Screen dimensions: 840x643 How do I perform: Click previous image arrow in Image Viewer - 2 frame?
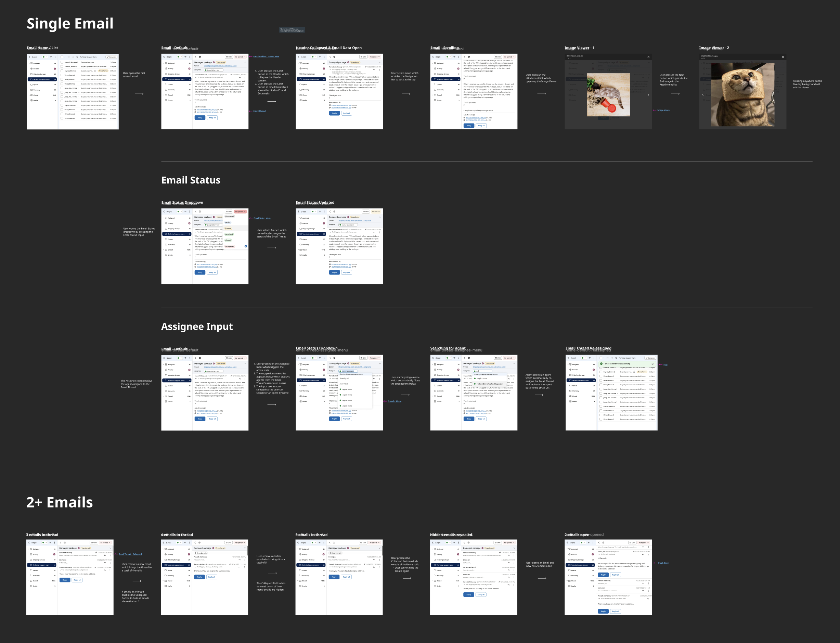[702, 95]
